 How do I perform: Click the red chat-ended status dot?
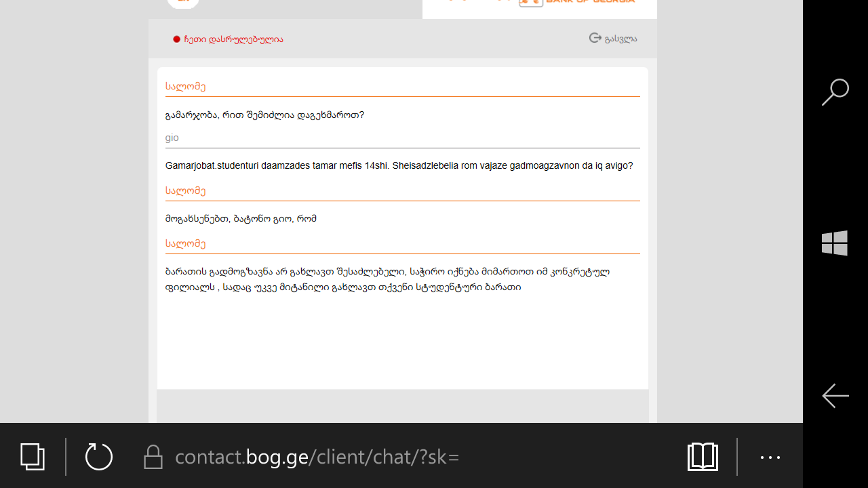176,39
